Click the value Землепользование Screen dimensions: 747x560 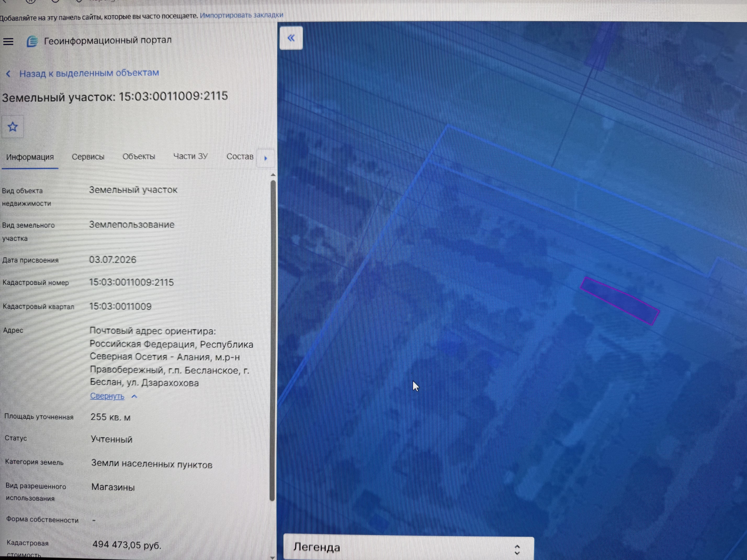coord(132,224)
